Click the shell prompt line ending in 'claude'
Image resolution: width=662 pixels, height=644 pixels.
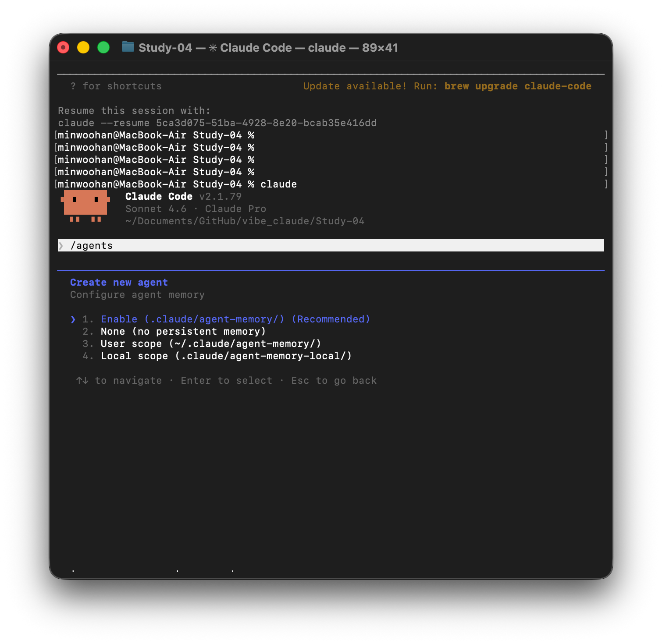point(178,184)
